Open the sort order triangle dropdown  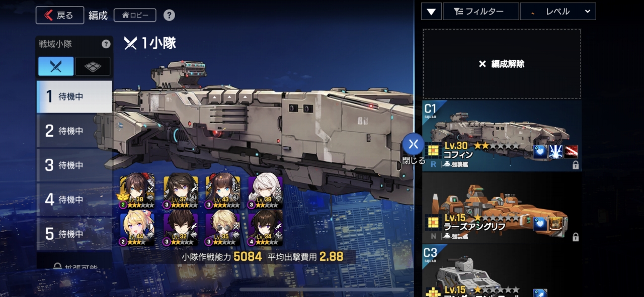[431, 11]
